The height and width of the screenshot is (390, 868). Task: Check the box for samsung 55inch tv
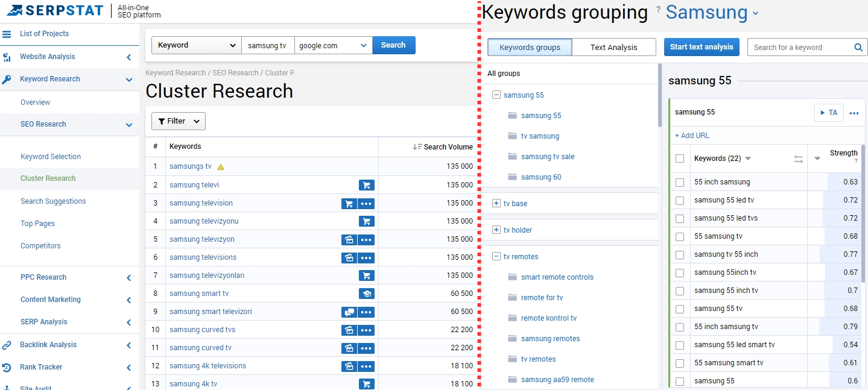click(x=680, y=272)
